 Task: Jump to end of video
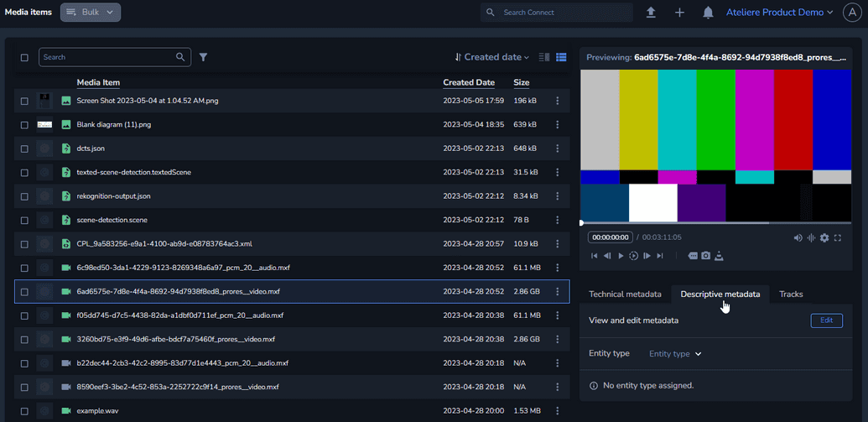point(659,256)
